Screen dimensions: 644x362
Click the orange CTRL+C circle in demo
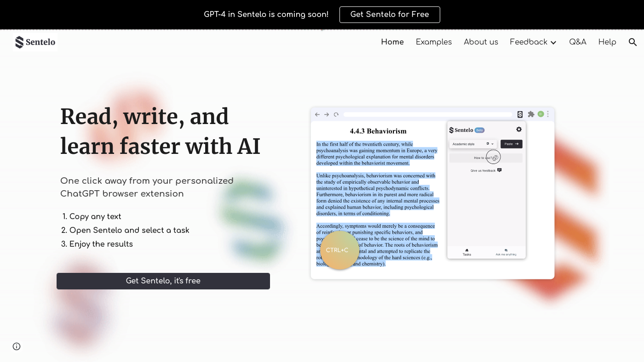339,250
